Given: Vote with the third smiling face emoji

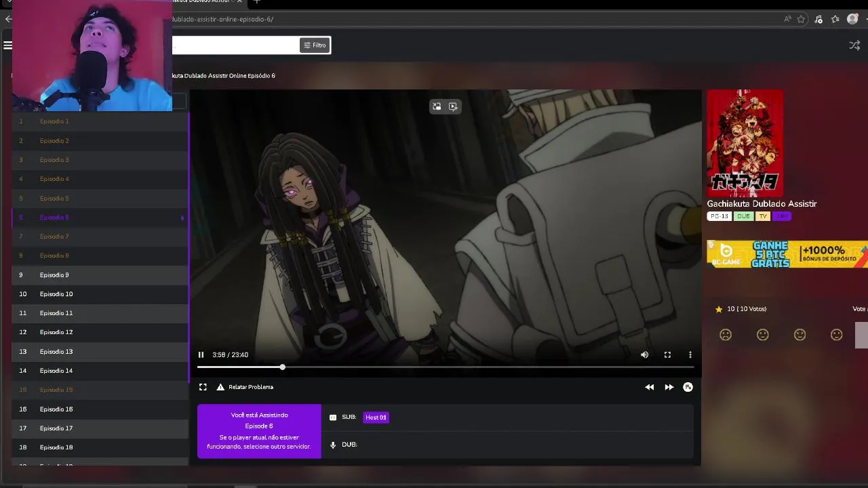Looking at the screenshot, I should [800, 335].
